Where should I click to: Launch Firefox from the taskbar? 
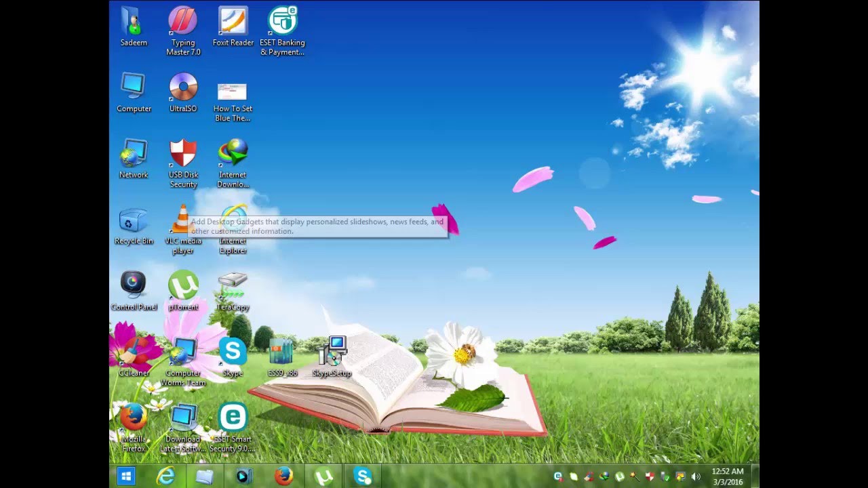point(283,476)
